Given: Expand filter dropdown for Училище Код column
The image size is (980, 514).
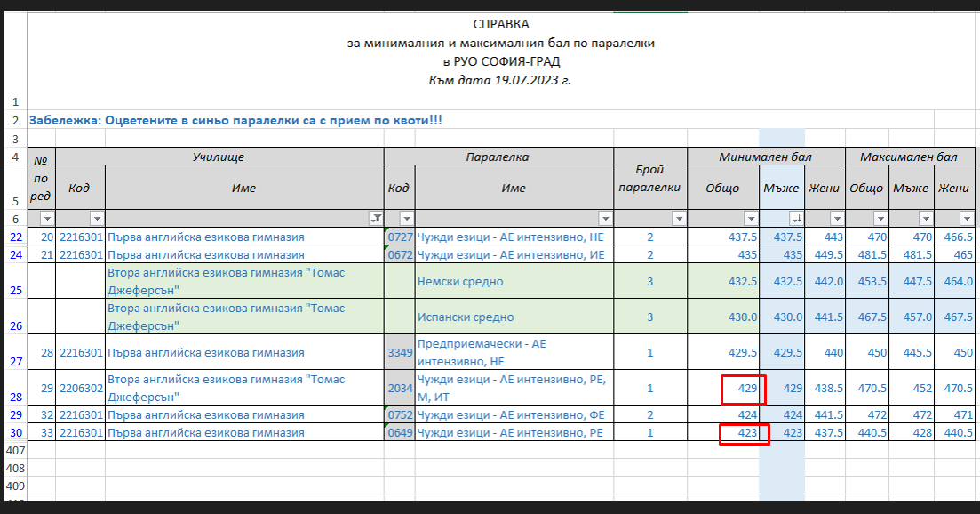Looking at the screenshot, I should (97, 219).
